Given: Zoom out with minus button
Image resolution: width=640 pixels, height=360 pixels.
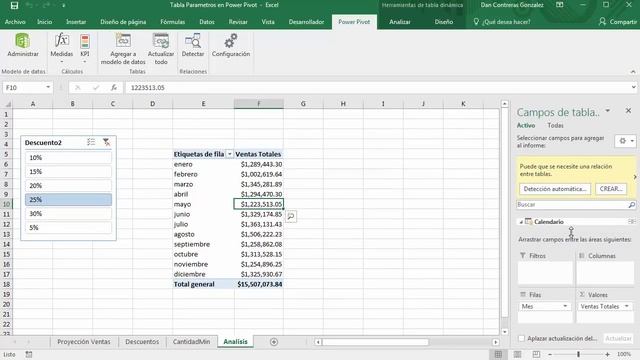Looking at the screenshot, I should [x=550, y=354].
